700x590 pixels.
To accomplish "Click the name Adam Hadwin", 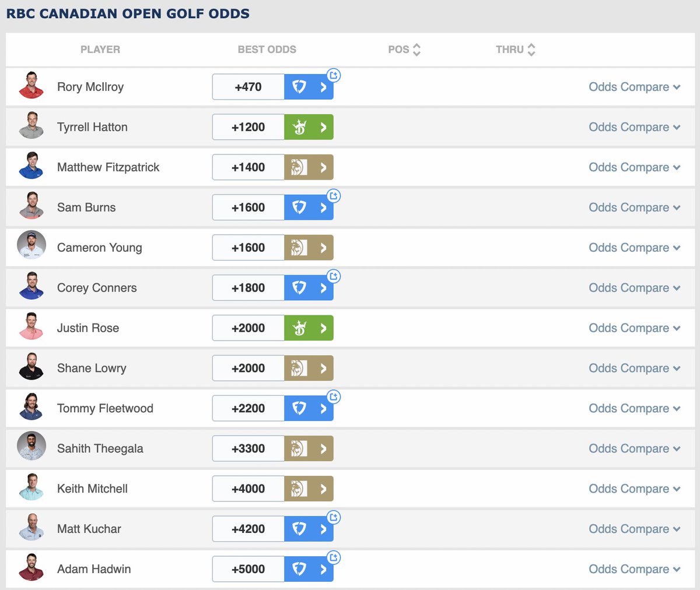I will point(94,570).
